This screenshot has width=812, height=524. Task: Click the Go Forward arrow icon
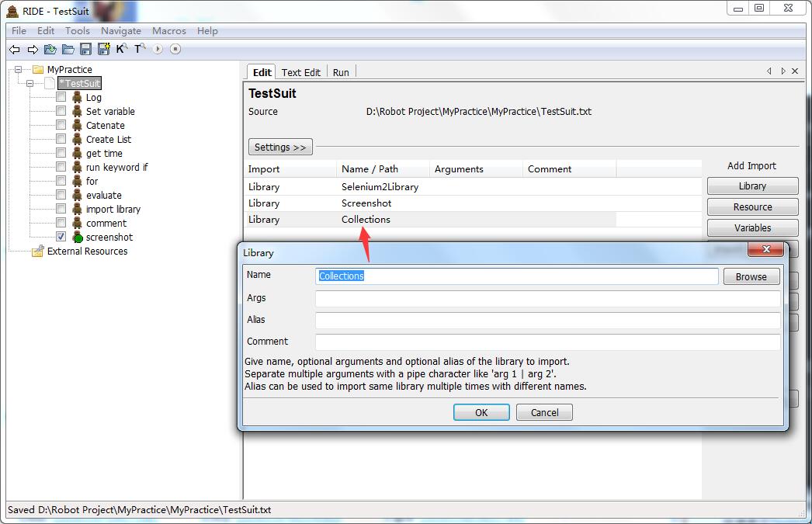(33, 50)
